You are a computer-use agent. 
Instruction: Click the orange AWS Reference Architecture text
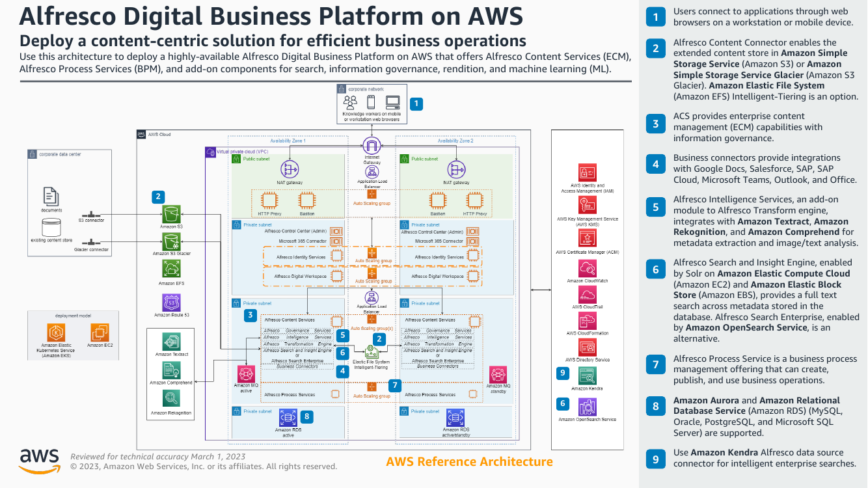tap(469, 462)
